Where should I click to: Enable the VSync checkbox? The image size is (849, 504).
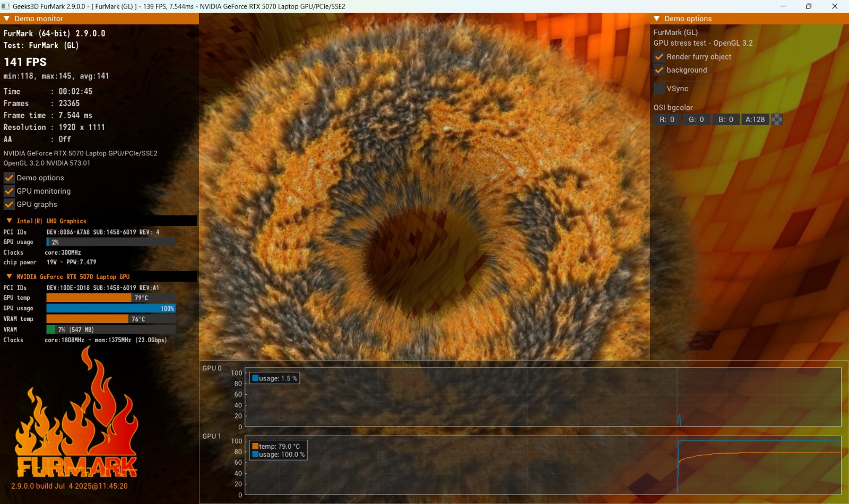coord(659,89)
